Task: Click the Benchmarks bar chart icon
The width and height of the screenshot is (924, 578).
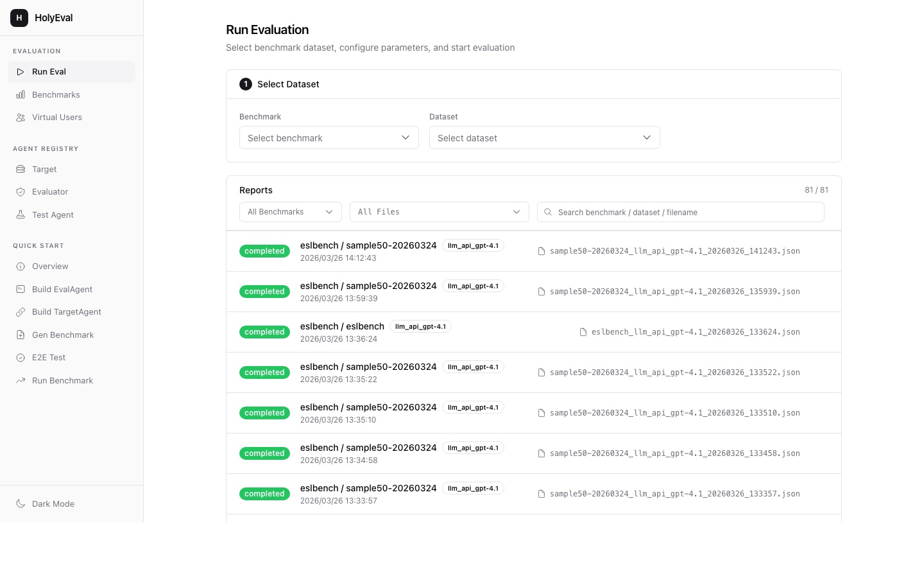Action: pyautogui.click(x=21, y=95)
